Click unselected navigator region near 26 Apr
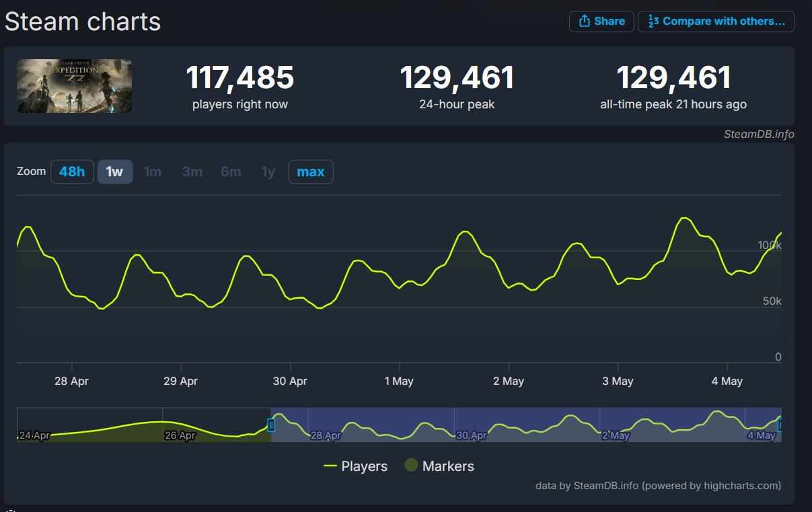812x512 pixels. coord(161,425)
